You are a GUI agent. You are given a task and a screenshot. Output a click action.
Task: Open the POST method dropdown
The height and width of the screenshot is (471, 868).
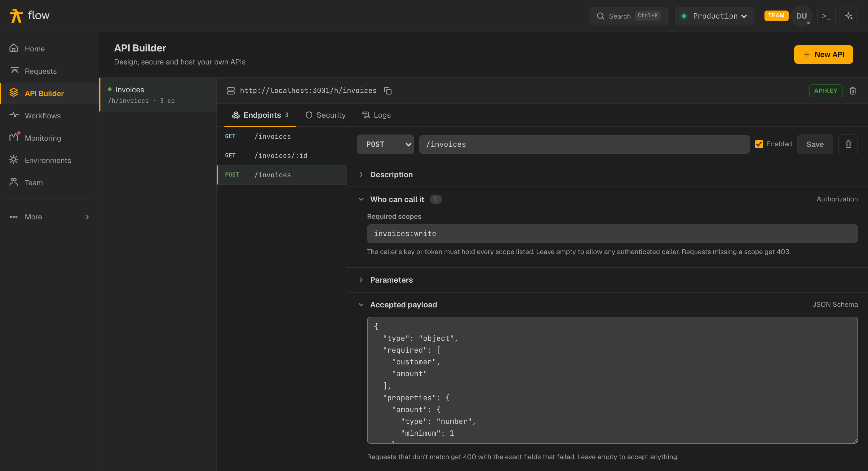click(x=385, y=144)
